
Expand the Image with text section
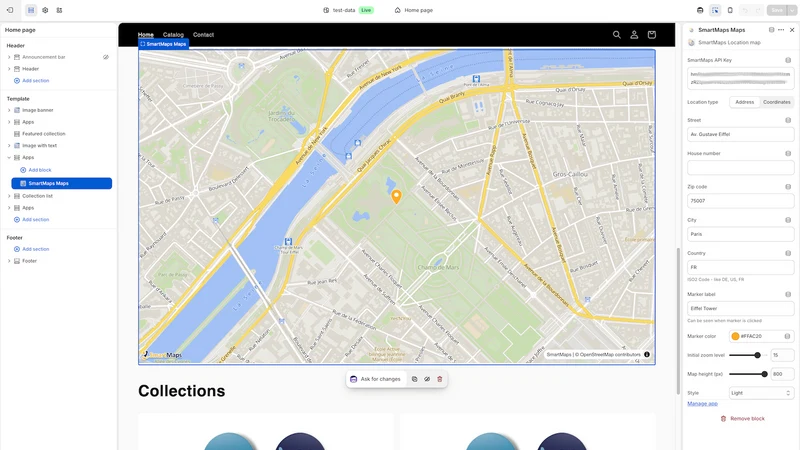point(9,145)
